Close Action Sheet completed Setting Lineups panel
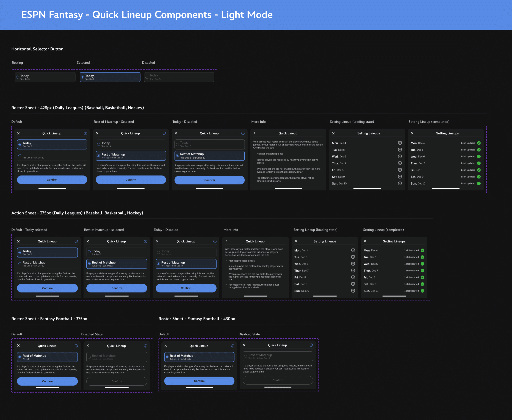Image resolution: width=512 pixels, height=420 pixels. tap(365, 241)
